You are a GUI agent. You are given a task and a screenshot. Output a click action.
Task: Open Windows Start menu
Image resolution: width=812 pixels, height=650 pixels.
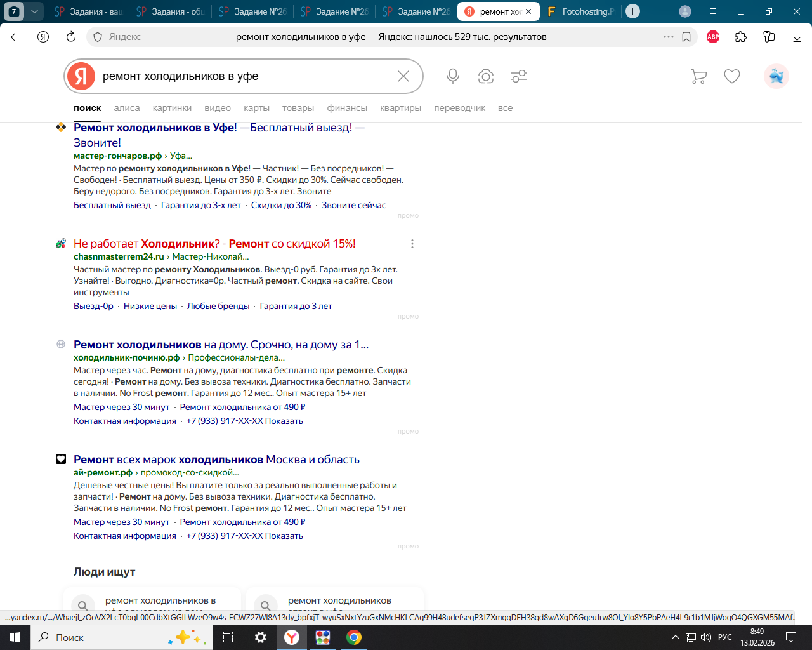click(x=15, y=637)
